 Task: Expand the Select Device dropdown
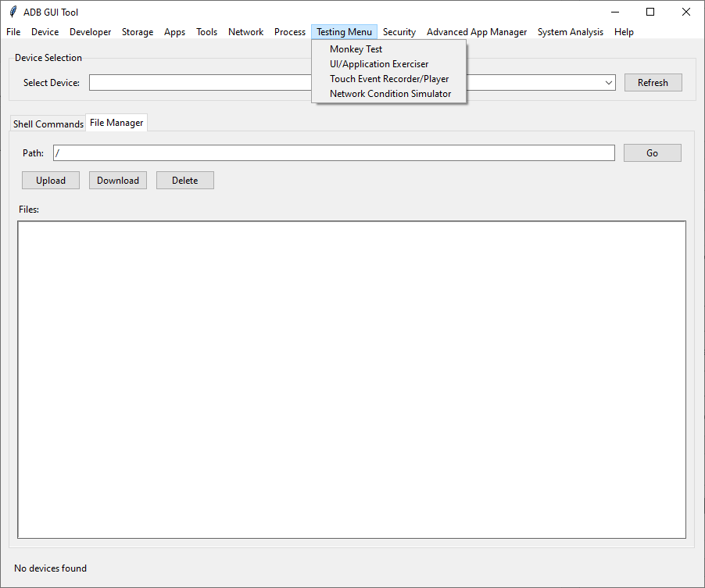(608, 82)
